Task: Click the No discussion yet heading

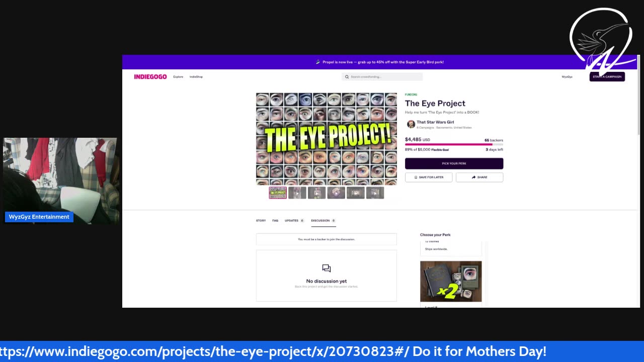Action: 326,281
